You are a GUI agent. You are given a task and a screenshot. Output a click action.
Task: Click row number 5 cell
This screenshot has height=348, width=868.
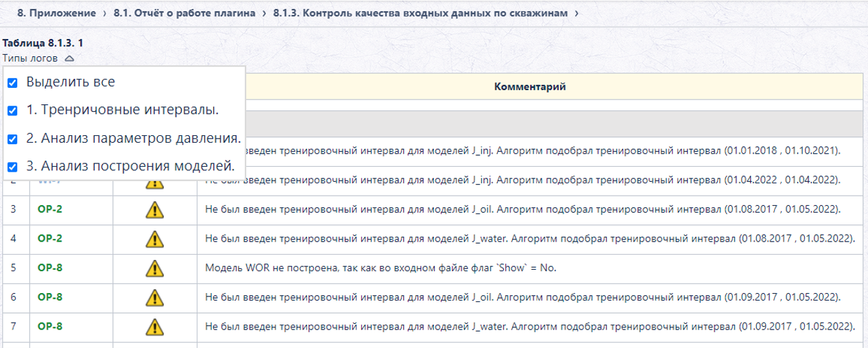click(15, 268)
